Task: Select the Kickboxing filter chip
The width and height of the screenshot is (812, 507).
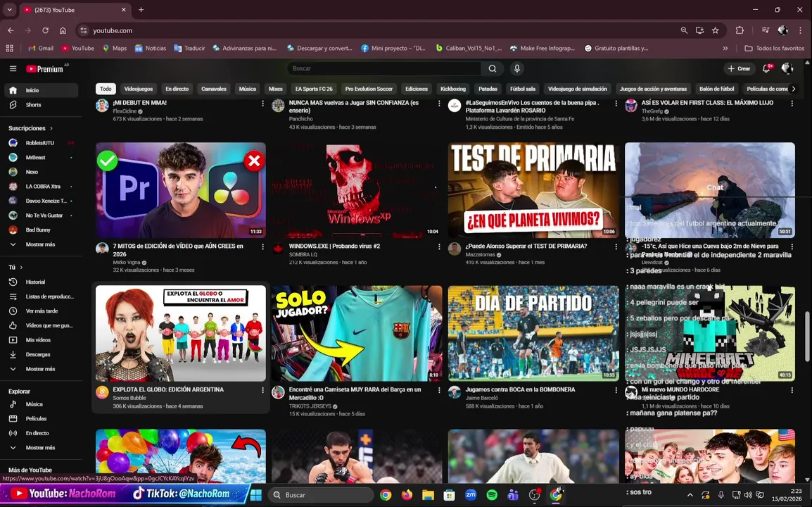Action: pos(453,89)
